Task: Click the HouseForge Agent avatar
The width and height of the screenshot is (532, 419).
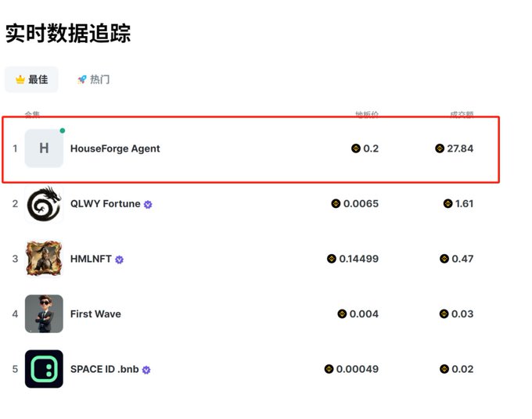Action: point(44,149)
